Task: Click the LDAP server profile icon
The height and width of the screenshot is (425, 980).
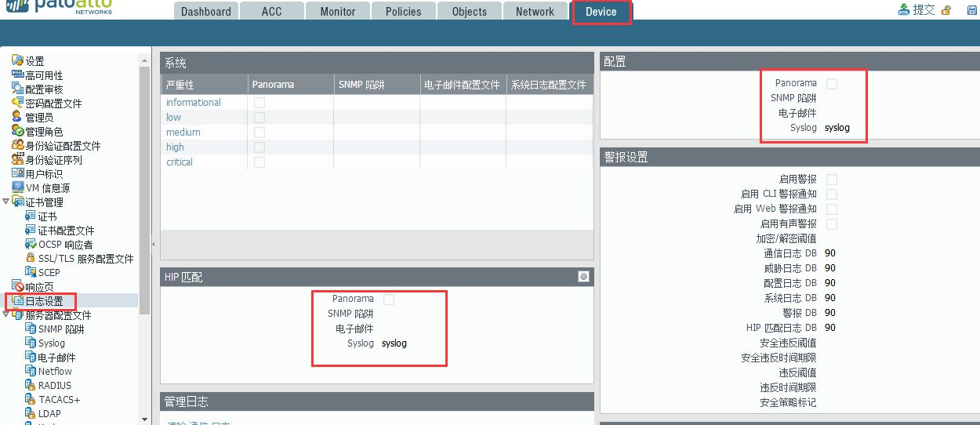Action: tap(31, 413)
